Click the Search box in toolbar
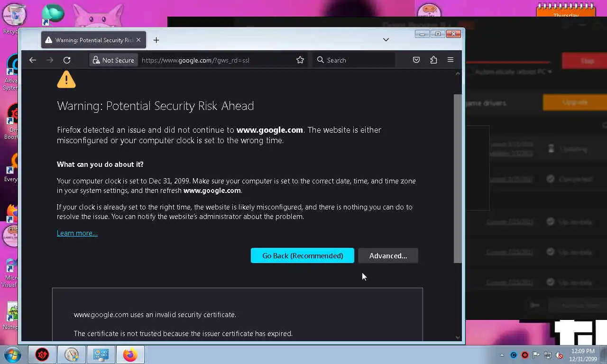This screenshot has height=364, width=607. (353, 60)
